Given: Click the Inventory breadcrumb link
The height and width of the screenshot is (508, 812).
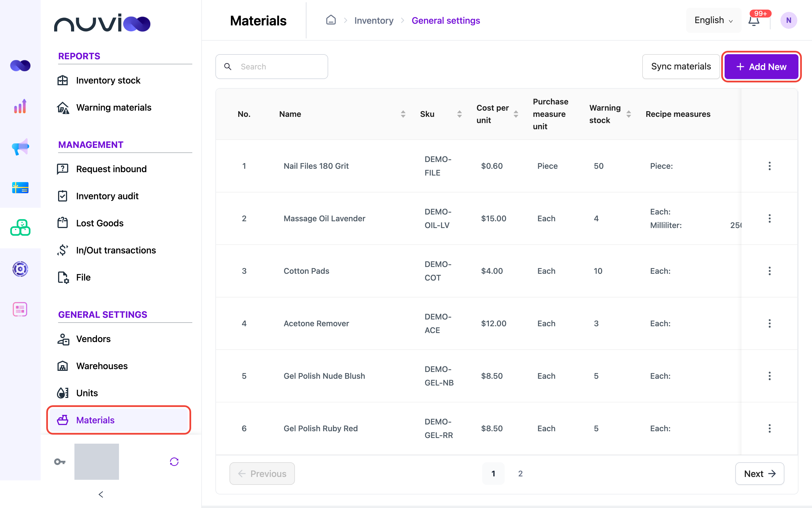Looking at the screenshot, I should pos(374,21).
